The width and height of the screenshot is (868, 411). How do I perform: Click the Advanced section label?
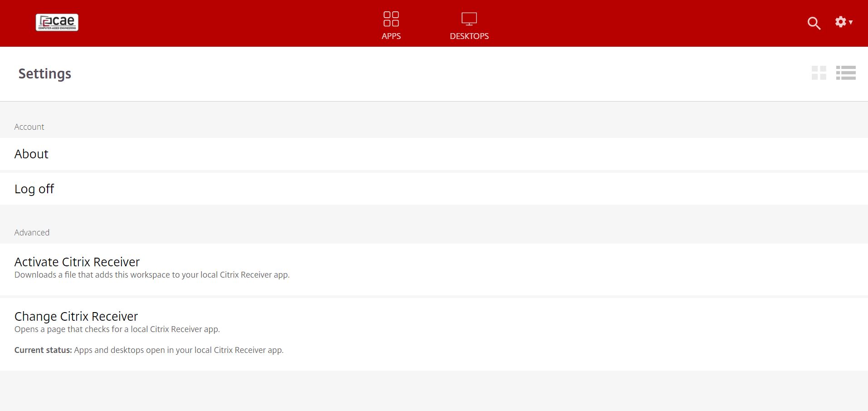(x=32, y=233)
